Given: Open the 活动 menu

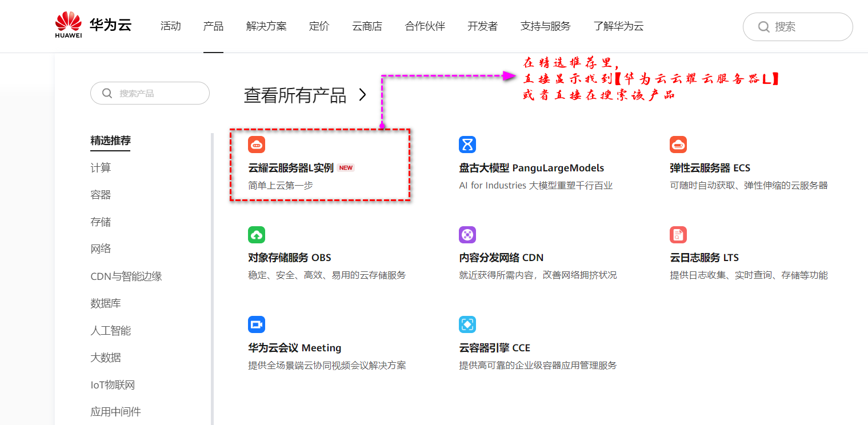Looking at the screenshot, I should [x=170, y=26].
